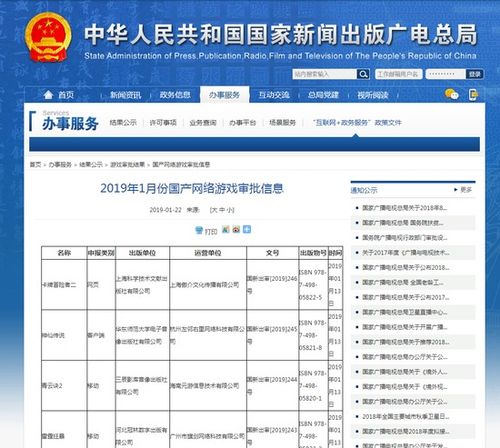The image size is (500, 448).
Task: Open "互联网+政务服务" 政策文件 link
Action: tap(357, 123)
